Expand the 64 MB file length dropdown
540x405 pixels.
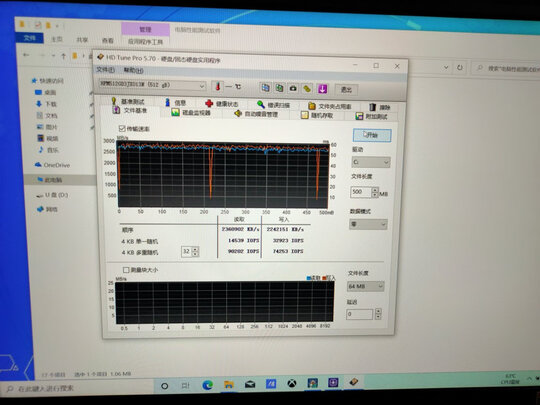(365, 286)
